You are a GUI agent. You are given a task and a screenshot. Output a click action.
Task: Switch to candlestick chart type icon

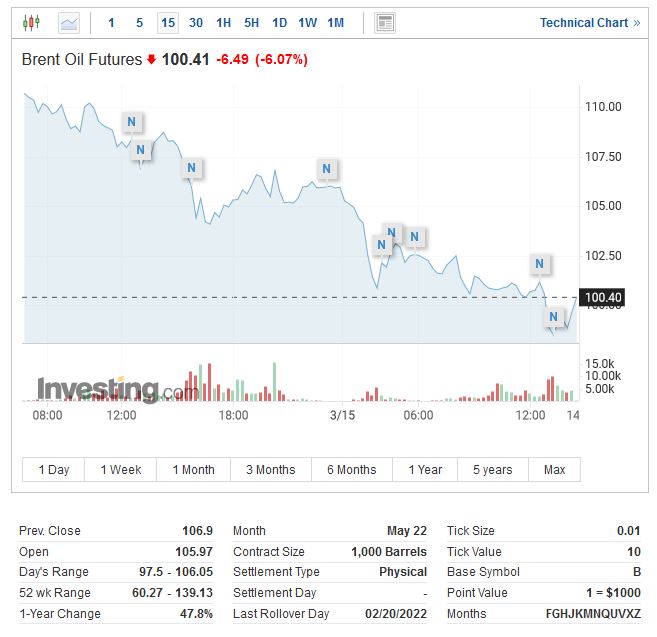click(x=31, y=22)
